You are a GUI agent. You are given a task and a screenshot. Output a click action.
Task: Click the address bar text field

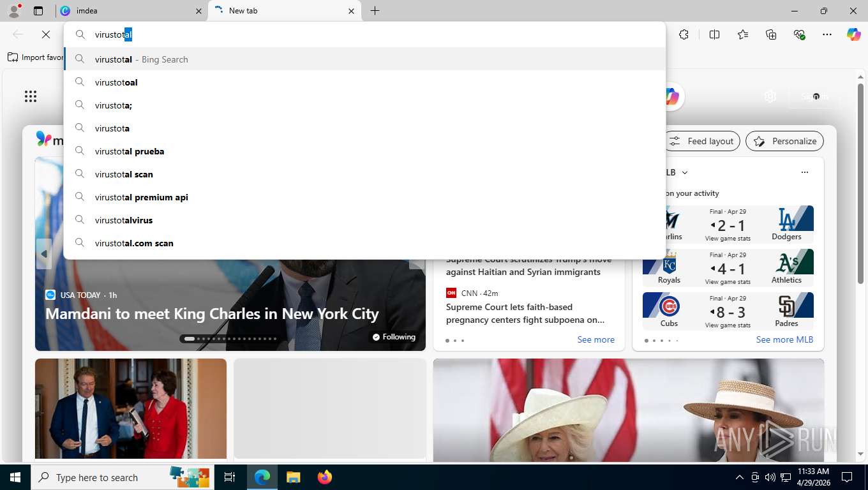pos(365,34)
